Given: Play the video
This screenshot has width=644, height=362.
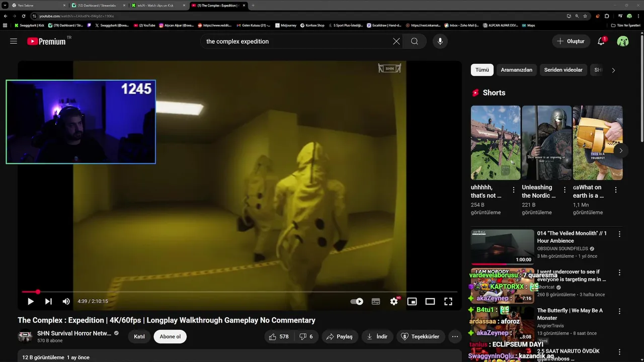Looking at the screenshot, I should click(31, 301).
